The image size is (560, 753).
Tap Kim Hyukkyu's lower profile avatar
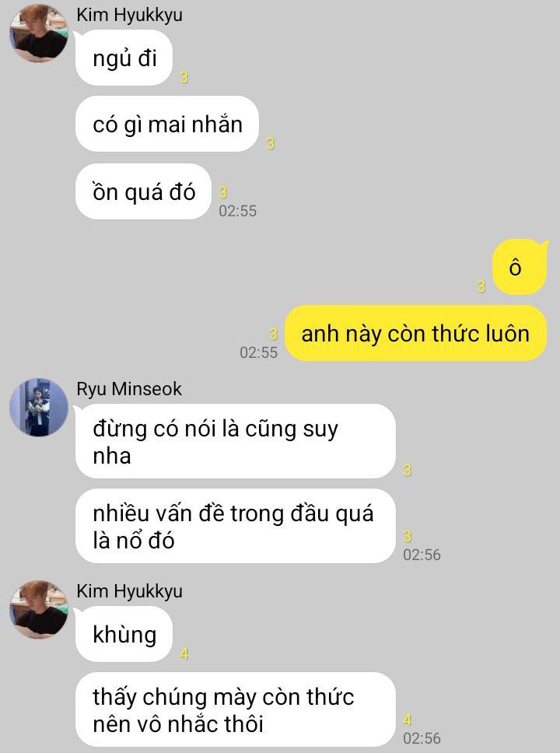(39, 609)
